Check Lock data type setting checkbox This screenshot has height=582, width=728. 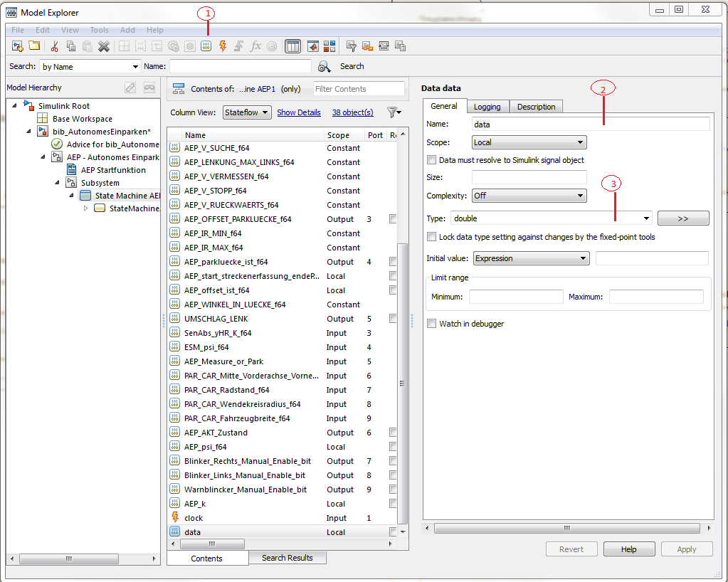click(431, 237)
